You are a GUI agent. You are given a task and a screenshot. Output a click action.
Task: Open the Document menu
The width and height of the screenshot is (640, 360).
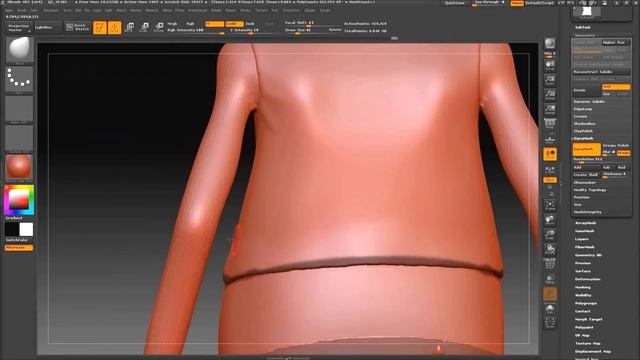(51, 10)
